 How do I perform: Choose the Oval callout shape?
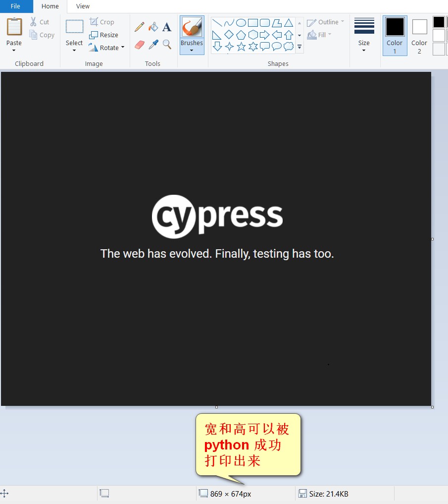coord(277,47)
